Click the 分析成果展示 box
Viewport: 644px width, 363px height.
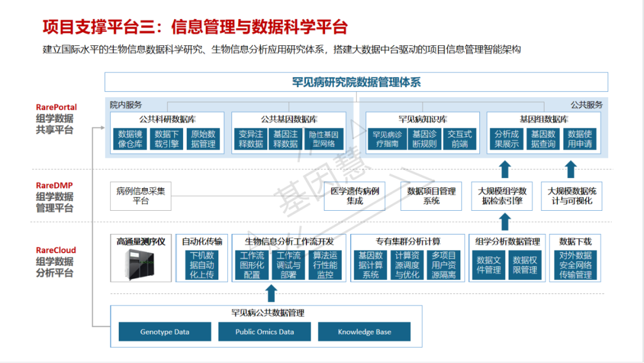(507, 139)
